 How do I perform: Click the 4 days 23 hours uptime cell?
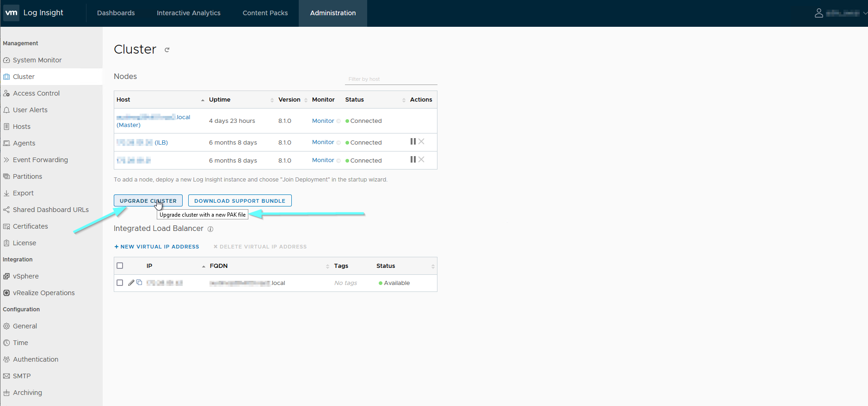coord(232,121)
